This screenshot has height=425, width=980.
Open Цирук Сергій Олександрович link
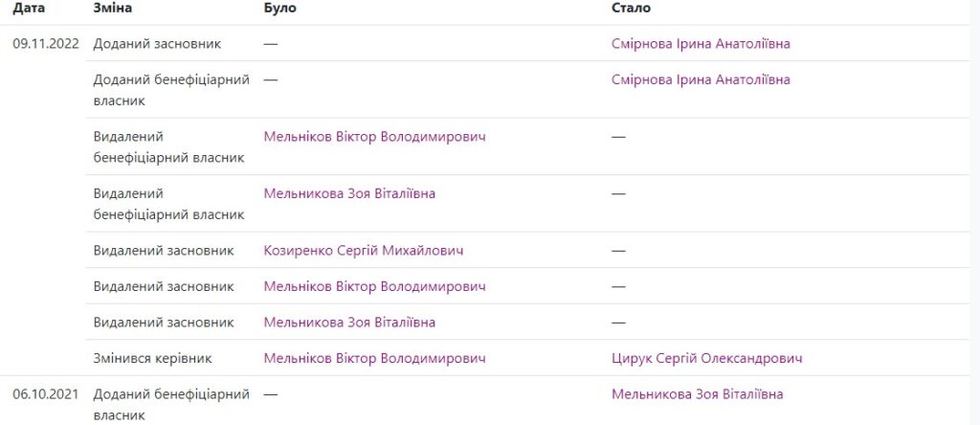[706, 358]
